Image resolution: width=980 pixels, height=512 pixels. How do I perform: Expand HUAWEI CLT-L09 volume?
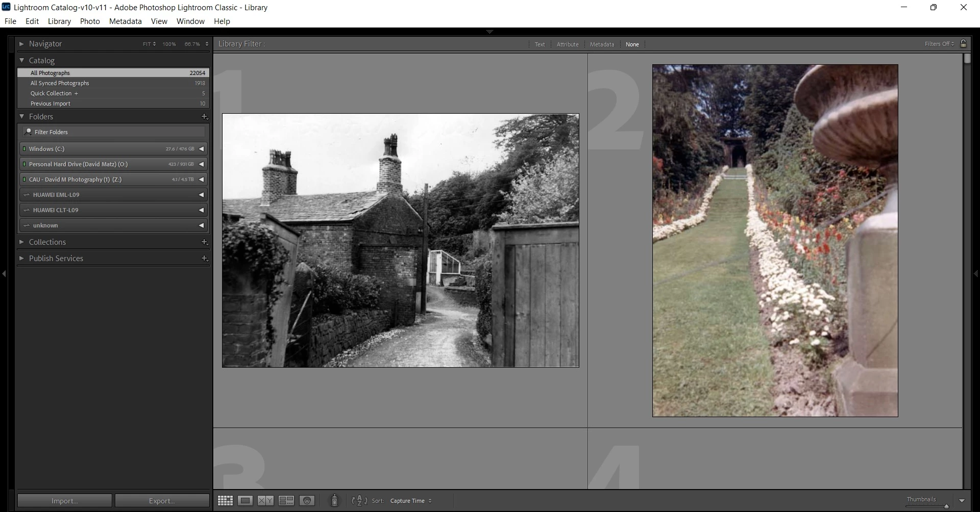tap(201, 210)
